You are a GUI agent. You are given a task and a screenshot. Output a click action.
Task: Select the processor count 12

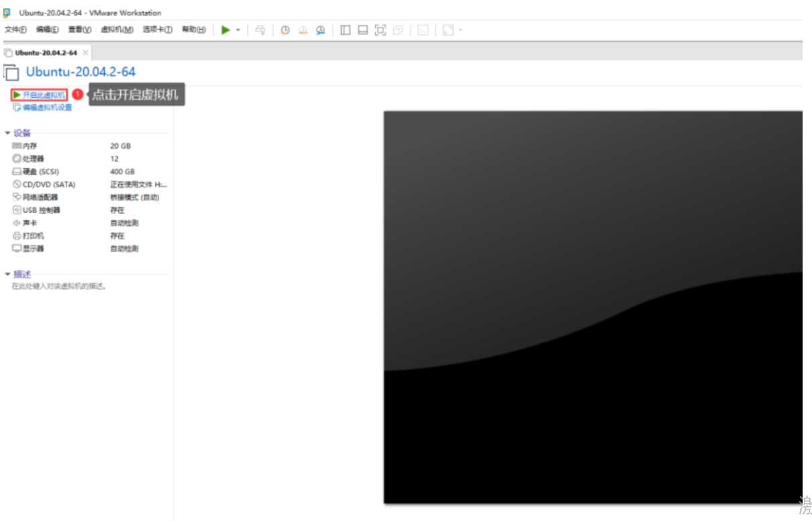[114, 159]
